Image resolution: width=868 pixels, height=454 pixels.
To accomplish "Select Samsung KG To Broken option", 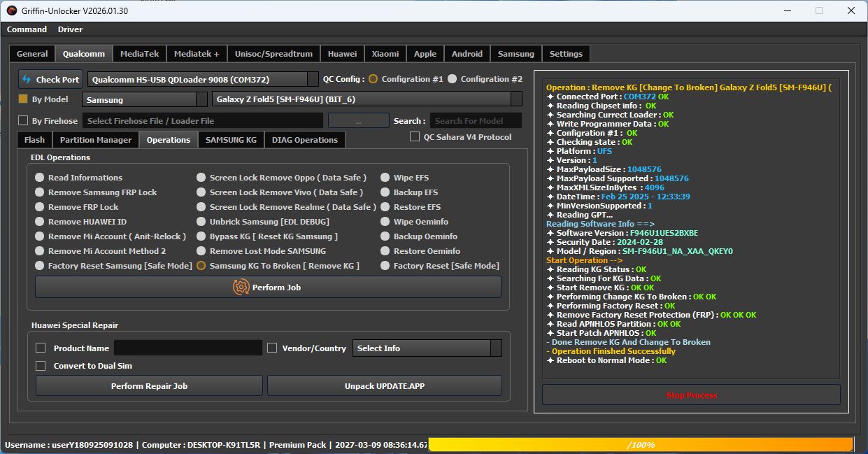I will coord(201,266).
